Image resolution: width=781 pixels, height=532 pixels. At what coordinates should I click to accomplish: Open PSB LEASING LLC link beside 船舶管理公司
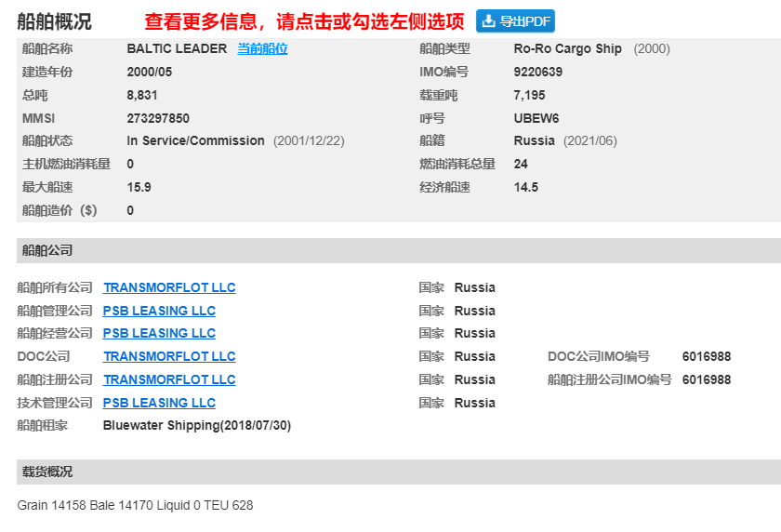pyautogui.click(x=159, y=311)
